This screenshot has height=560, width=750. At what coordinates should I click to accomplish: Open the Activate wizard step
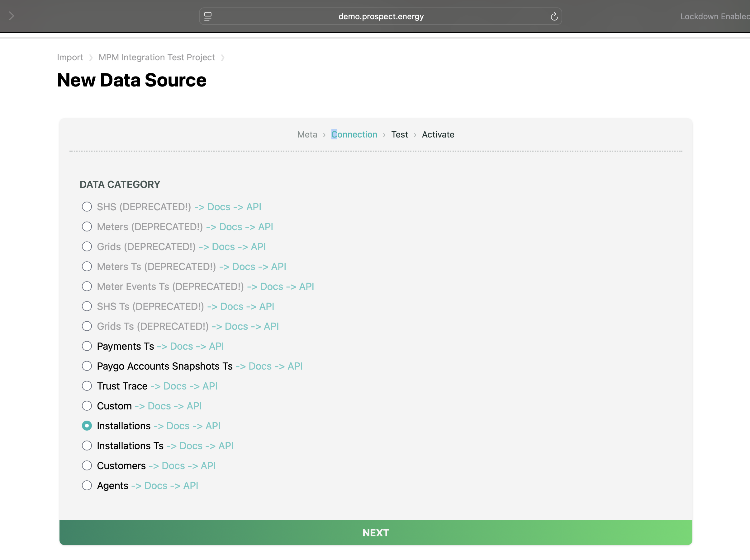point(438,134)
